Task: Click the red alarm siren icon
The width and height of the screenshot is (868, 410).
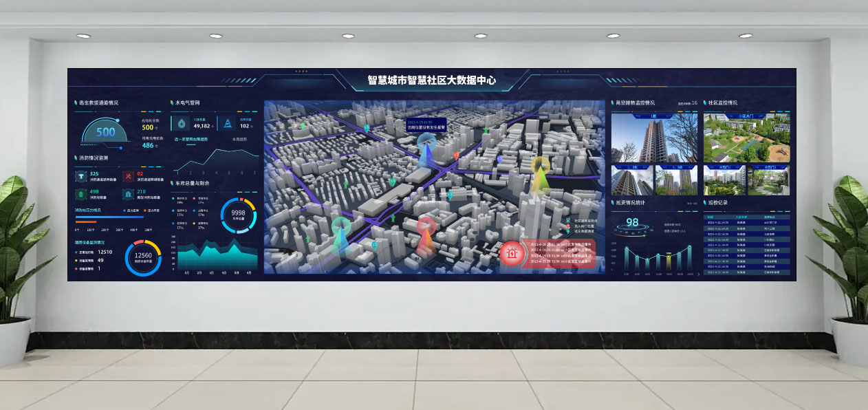Action: [511, 253]
